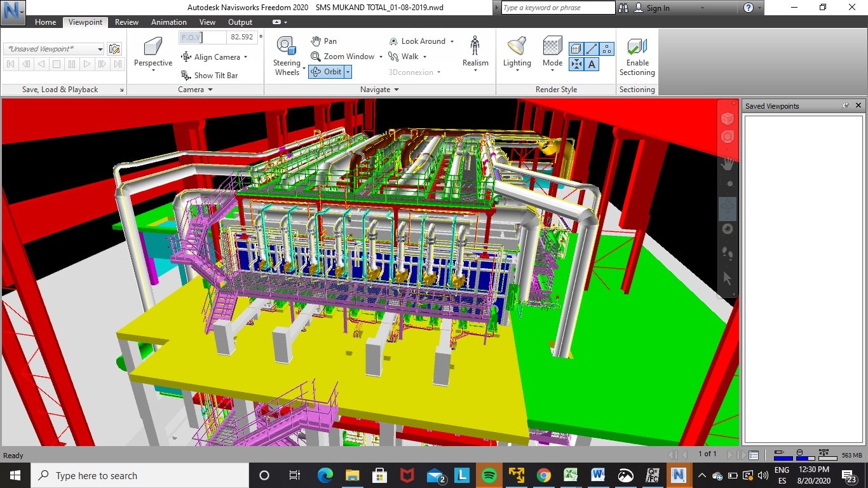Click the ViewCube icon on navigation bar
868x488 pixels.
[728, 119]
